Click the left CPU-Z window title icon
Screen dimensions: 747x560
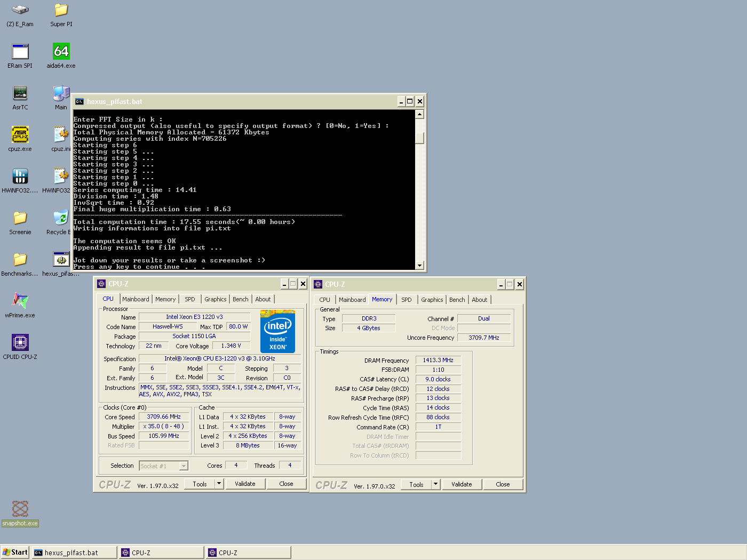point(101,284)
